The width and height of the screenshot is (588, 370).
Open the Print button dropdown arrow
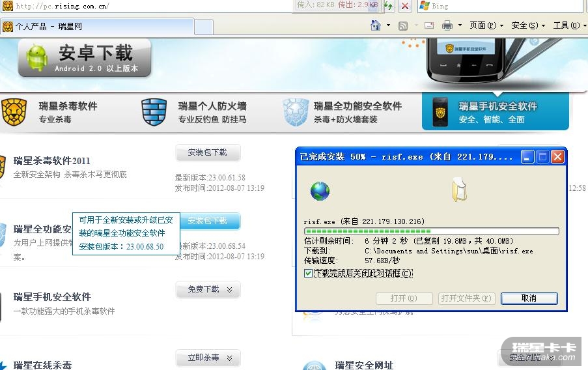click(460, 25)
